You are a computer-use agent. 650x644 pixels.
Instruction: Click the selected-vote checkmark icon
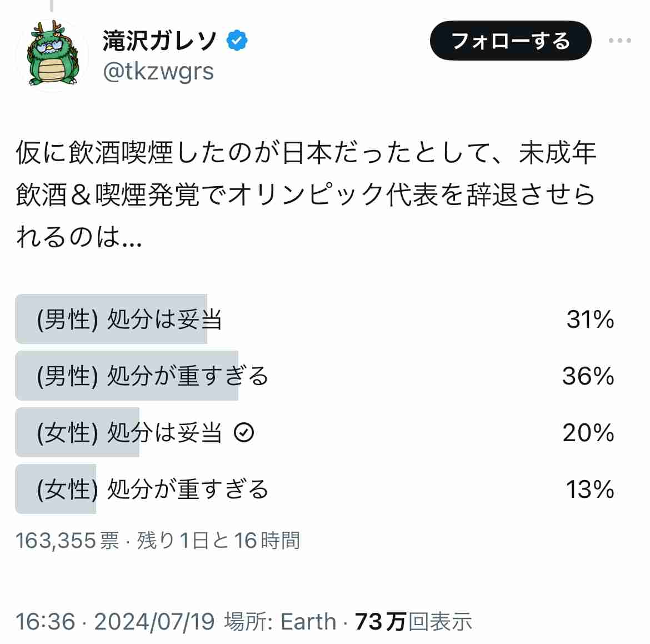[244, 432]
